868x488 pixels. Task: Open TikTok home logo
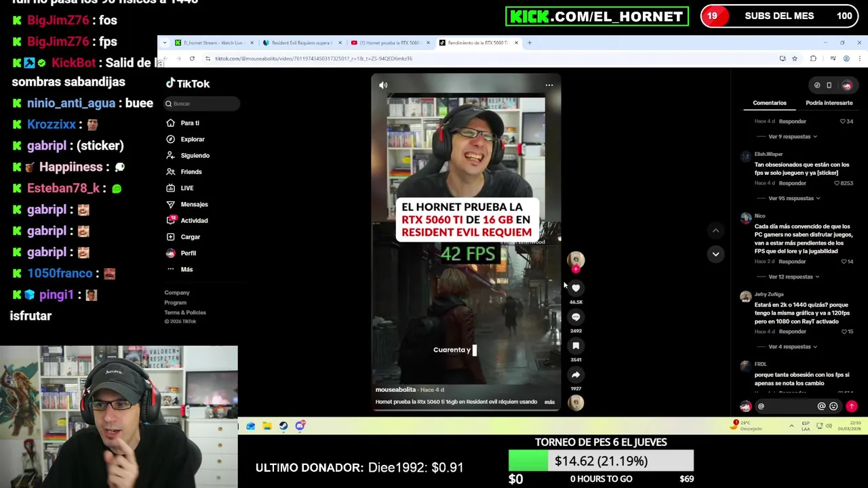[x=188, y=83]
